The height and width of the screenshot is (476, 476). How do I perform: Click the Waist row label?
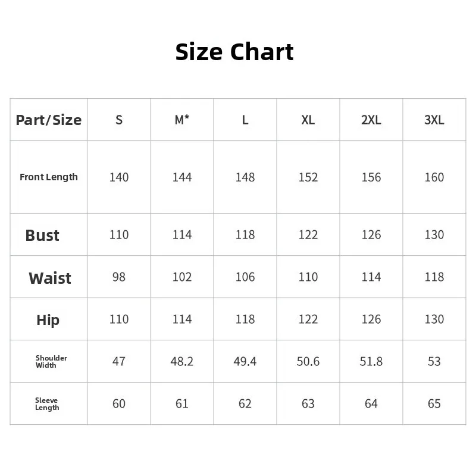(x=49, y=278)
